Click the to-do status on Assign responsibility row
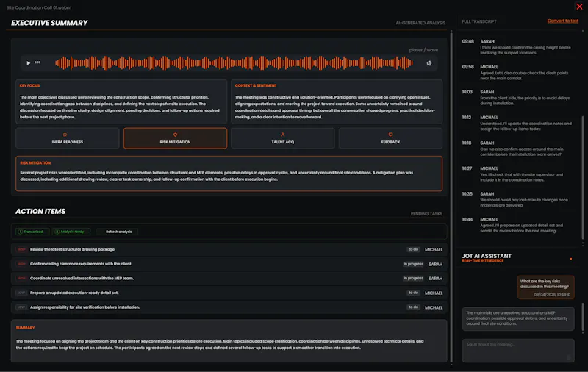 413,307
